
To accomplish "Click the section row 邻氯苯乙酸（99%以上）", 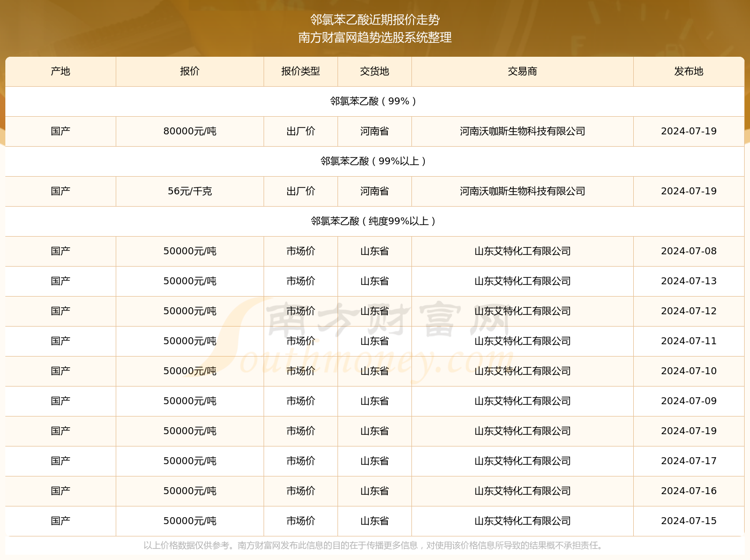I will point(375,161).
